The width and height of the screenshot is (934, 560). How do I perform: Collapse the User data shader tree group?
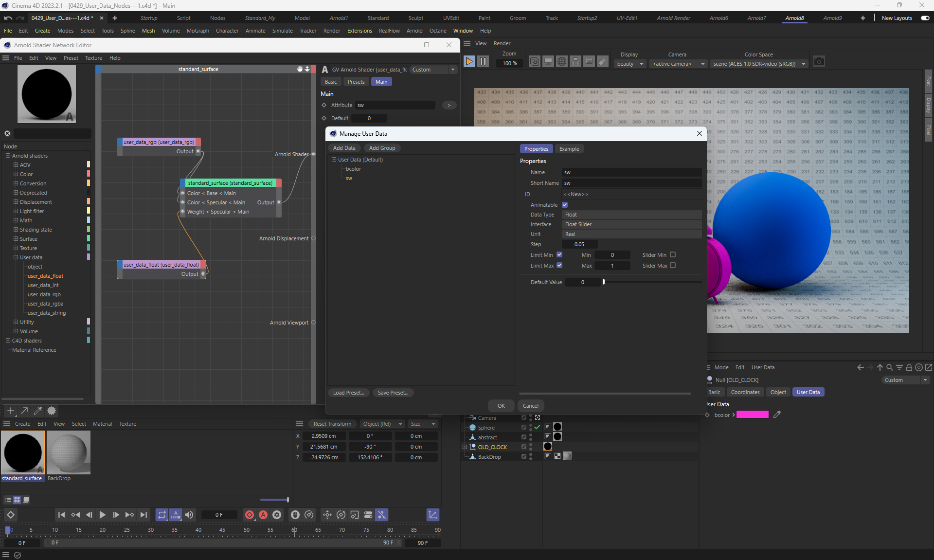click(16, 257)
